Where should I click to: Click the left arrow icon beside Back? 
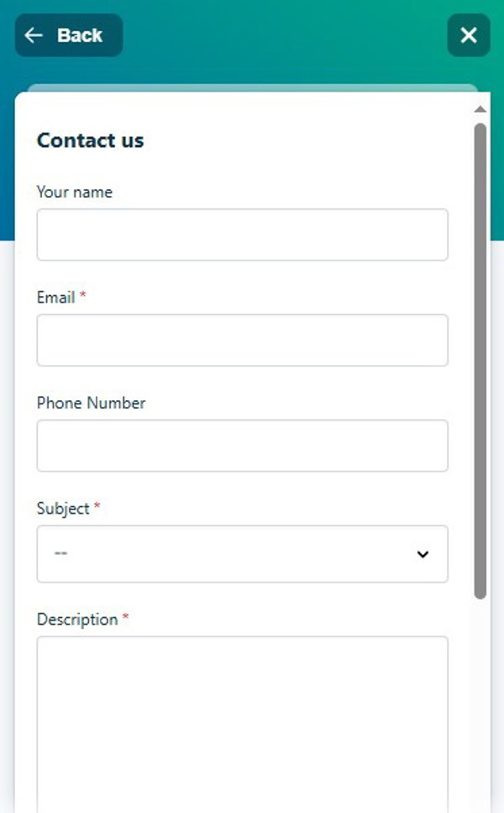pos(34,35)
